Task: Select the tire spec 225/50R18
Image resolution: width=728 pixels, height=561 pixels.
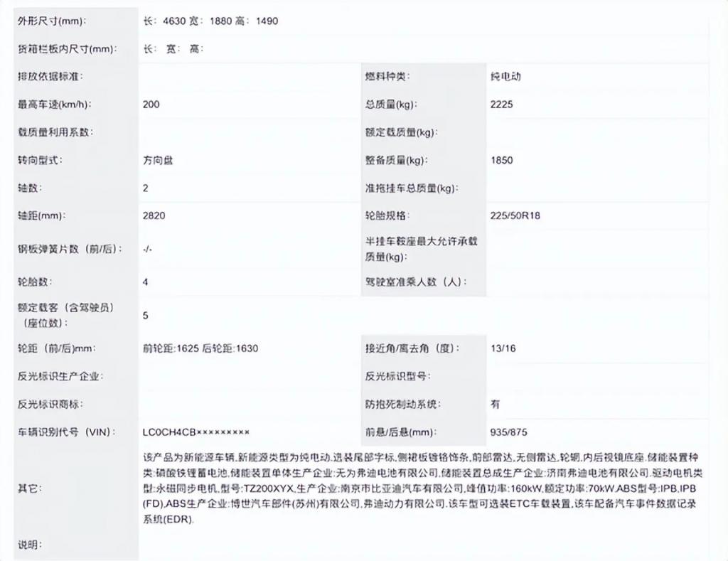Action: point(515,215)
